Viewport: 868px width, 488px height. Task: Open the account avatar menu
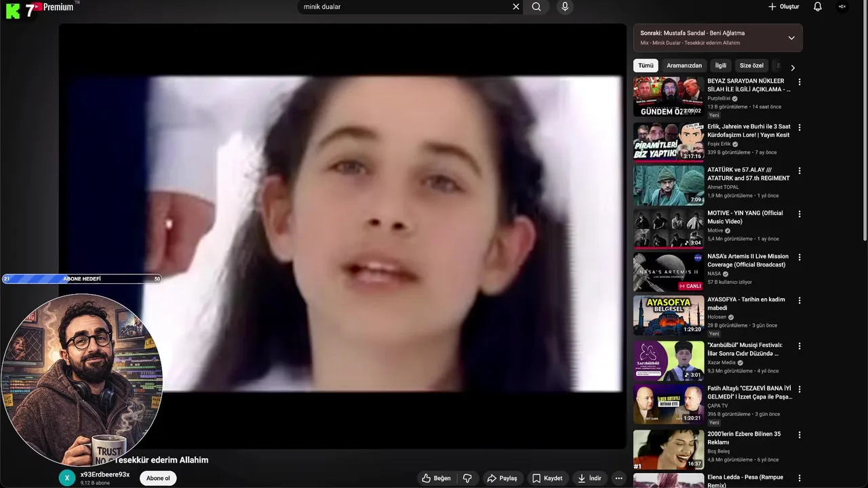pyautogui.click(x=842, y=7)
